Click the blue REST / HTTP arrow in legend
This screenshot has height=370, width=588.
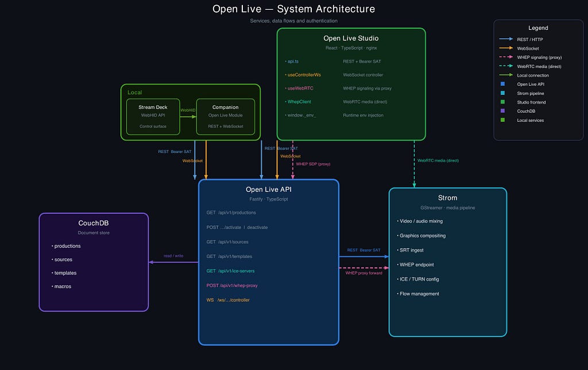point(506,39)
